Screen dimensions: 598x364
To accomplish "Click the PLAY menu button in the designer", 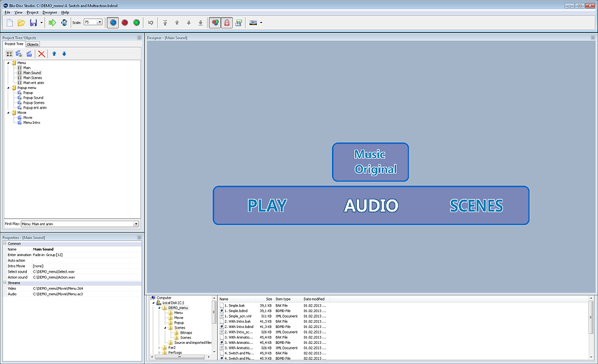I will [x=267, y=206].
